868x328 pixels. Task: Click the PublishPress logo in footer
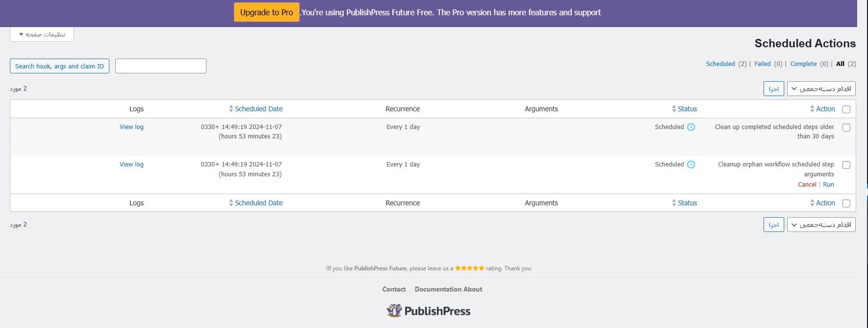(x=429, y=311)
